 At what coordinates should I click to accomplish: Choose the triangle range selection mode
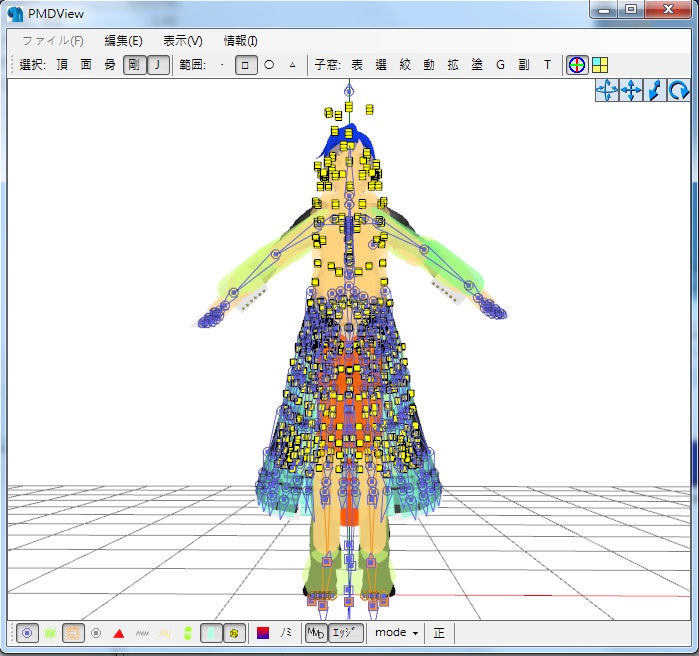point(292,65)
